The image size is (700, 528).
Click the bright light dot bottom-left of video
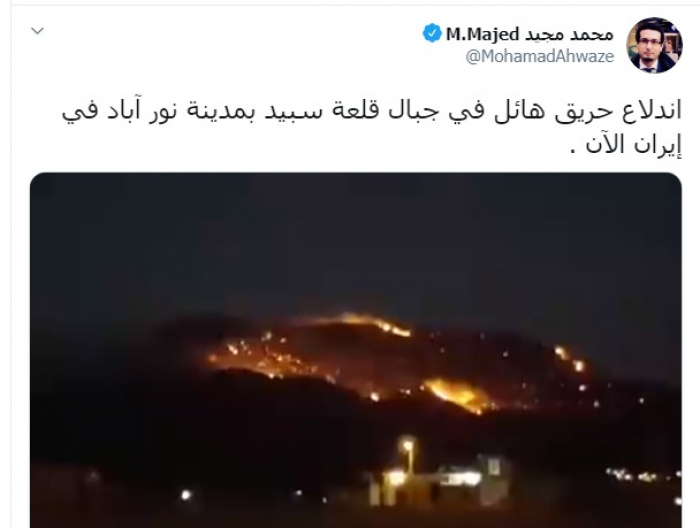click(x=186, y=495)
